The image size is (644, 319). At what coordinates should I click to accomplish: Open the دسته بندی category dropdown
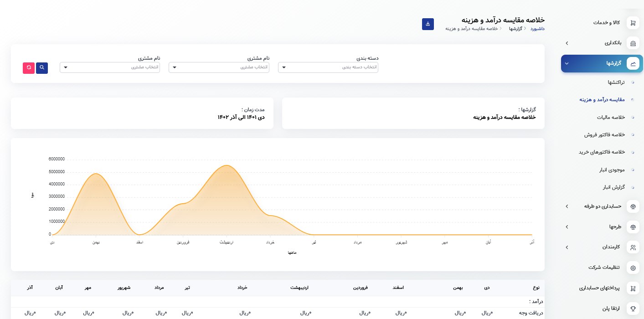[x=328, y=67]
